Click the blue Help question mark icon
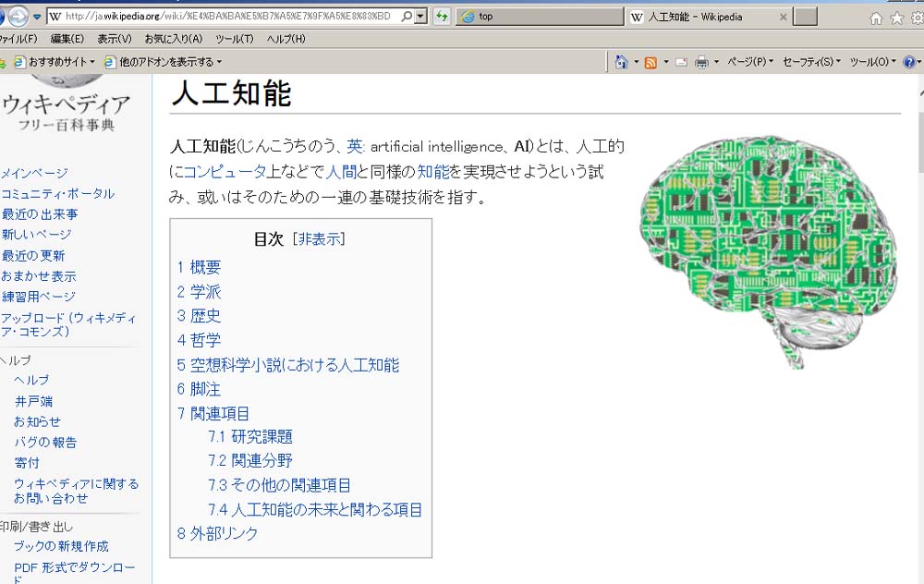 click(909, 62)
